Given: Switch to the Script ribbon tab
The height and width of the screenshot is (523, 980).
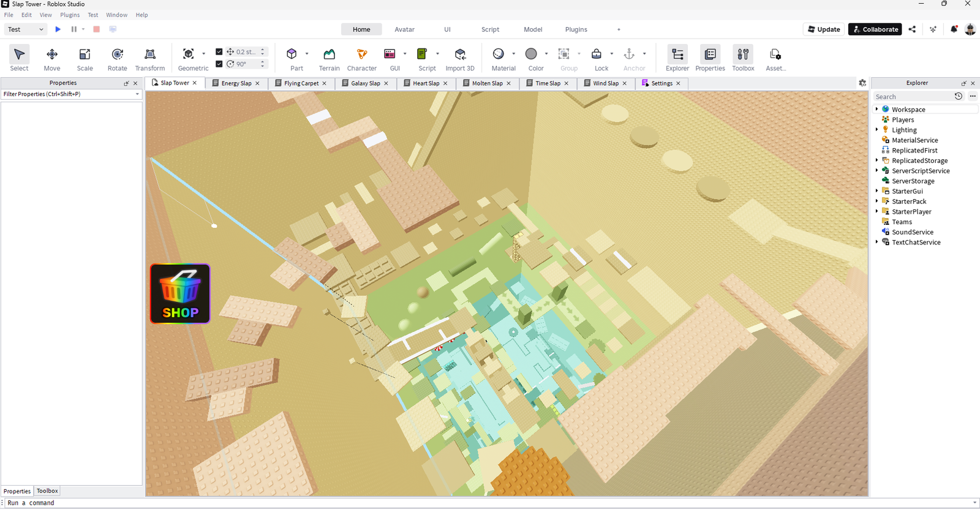Looking at the screenshot, I should tap(490, 29).
